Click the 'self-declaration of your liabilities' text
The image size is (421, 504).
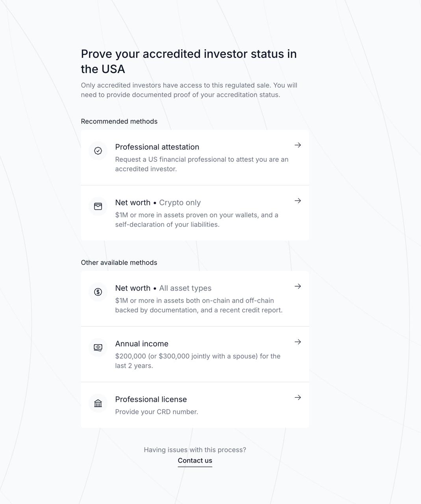point(167,224)
